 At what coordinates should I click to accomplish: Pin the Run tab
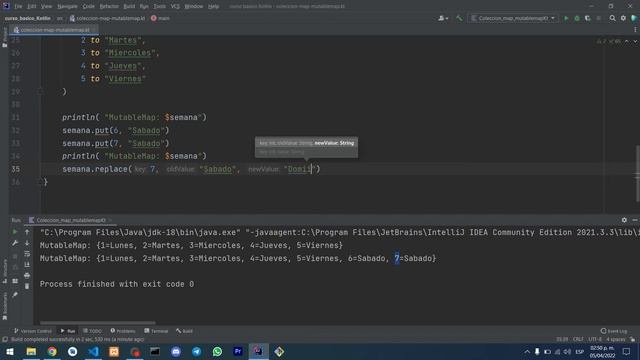(x=15, y=295)
